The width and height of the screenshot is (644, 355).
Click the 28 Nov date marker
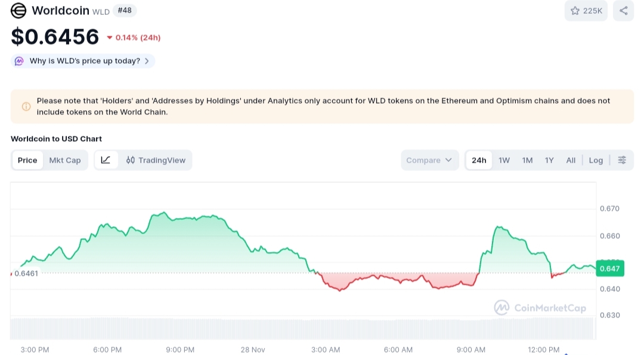253,350
